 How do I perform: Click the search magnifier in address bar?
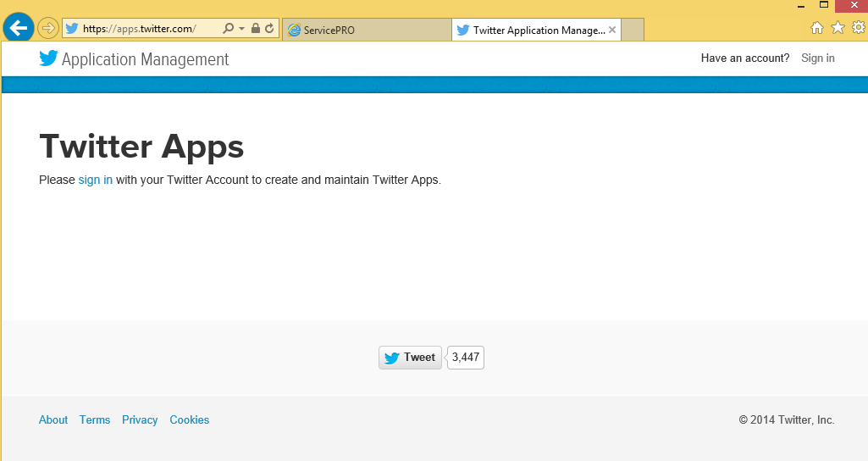(228, 29)
